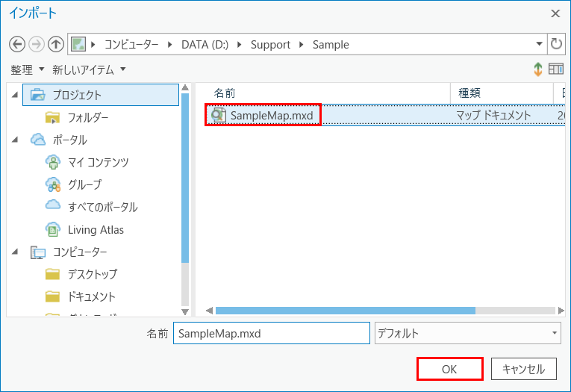Open the Organize (整理) menu
The height and width of the screenshot is (392, 571).
28,69
